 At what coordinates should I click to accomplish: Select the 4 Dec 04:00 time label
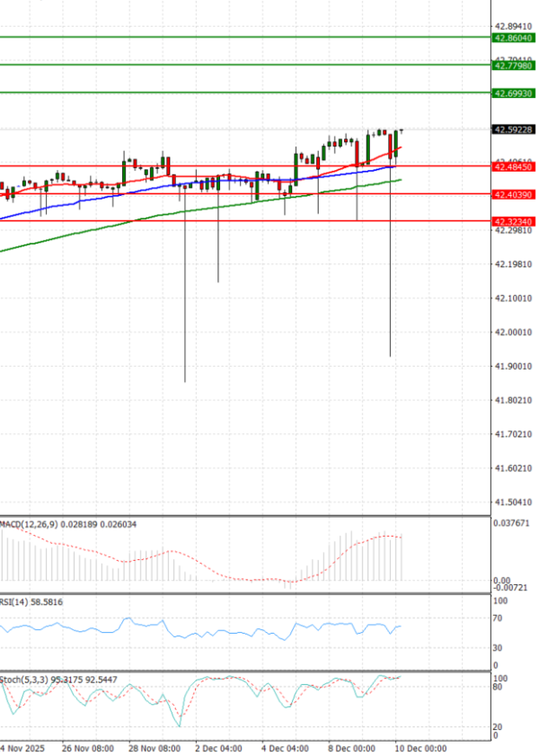click(x=285, y=747)
